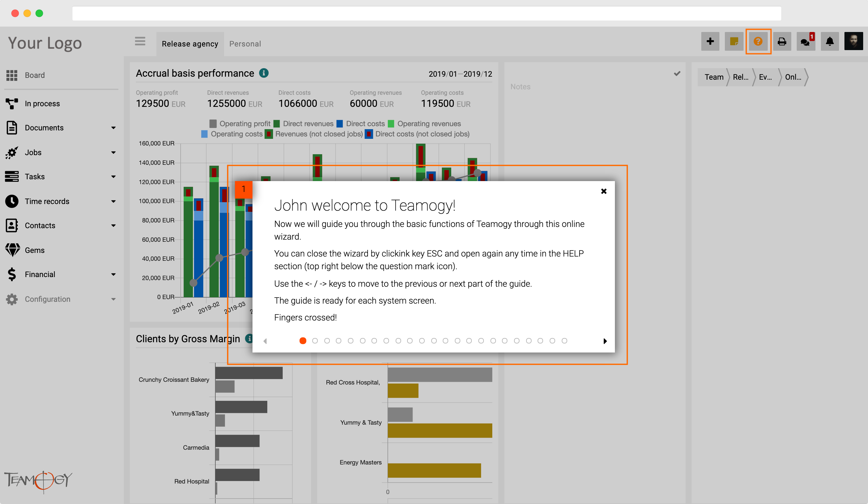
Task: Open the In process menu label
Action: pos(42,103)
